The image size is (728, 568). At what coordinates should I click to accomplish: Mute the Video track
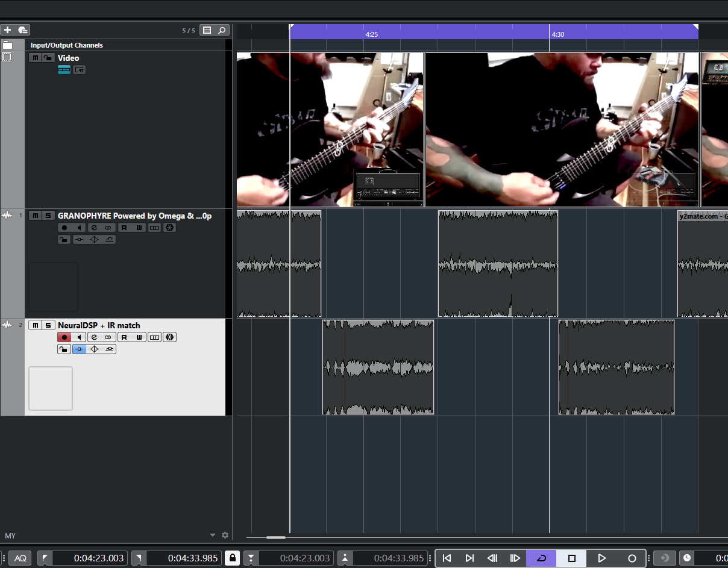point(35,58)
